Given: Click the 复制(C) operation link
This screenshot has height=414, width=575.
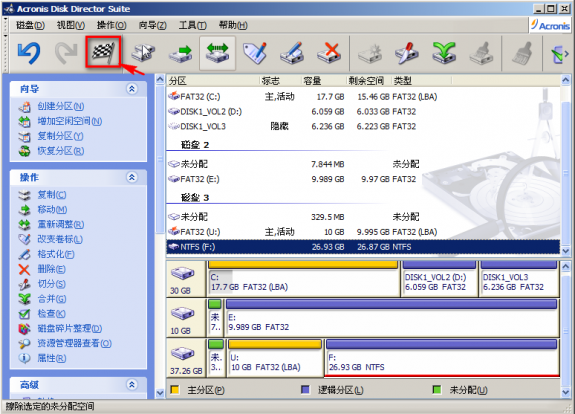Looking at the screenshot, I should tap(52, 195).
